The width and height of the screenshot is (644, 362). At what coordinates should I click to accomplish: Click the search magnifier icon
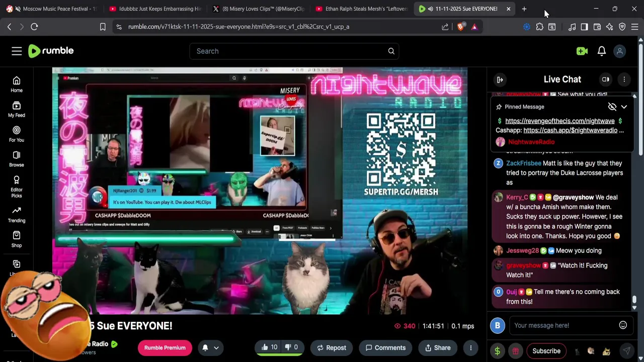pos(391,51)
